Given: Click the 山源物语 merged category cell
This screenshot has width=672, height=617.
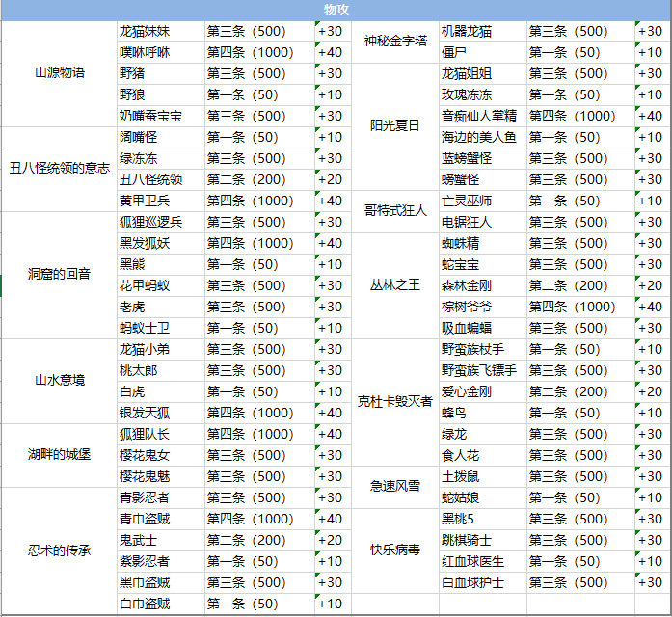Looking at the screenshot, I should pos(59,73).
